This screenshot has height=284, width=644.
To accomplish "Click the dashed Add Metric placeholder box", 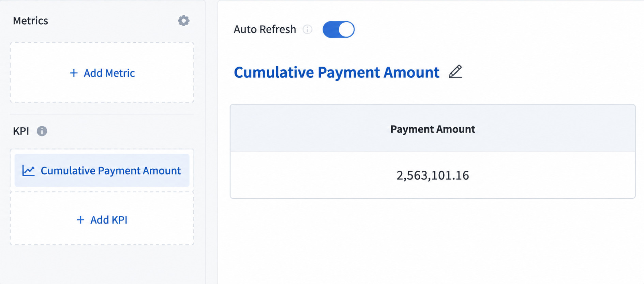I will [102, 72].
